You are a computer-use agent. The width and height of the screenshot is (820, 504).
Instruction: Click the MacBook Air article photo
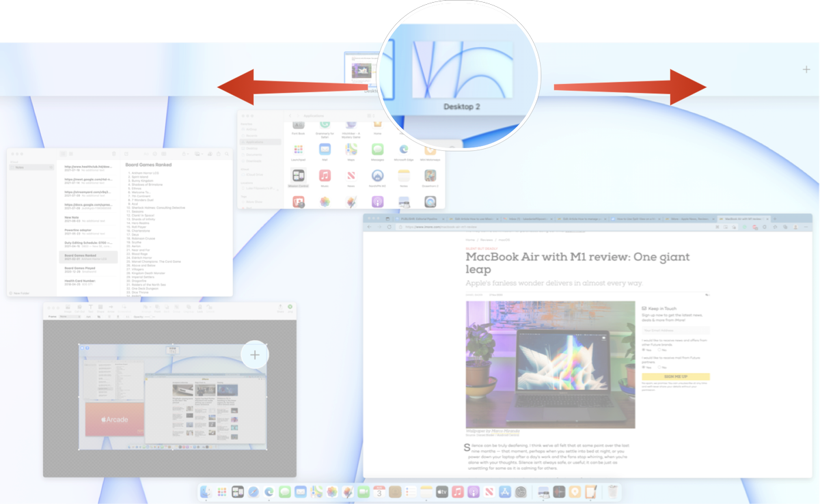coord(550,364)
